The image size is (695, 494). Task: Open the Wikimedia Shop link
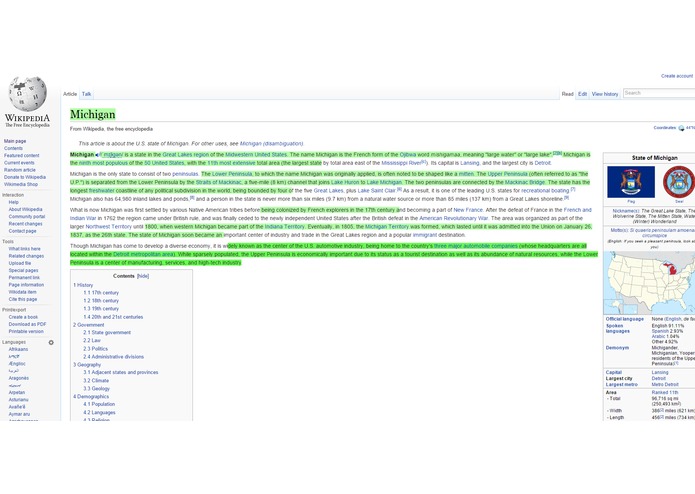(21, 184)
